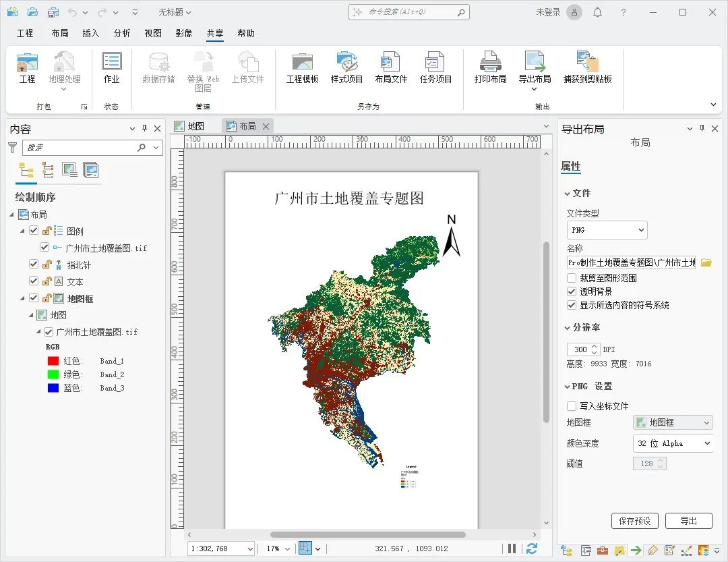Open 工程 ribbon tab

click(25, 33)
